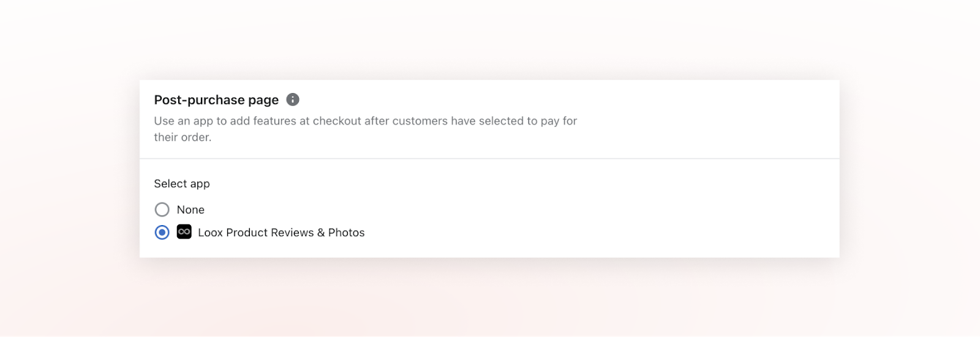Click the Loox infinity app icon
The height and width of the screenshot is (337, 980).
pyautogui.click(x=184, y=232)
